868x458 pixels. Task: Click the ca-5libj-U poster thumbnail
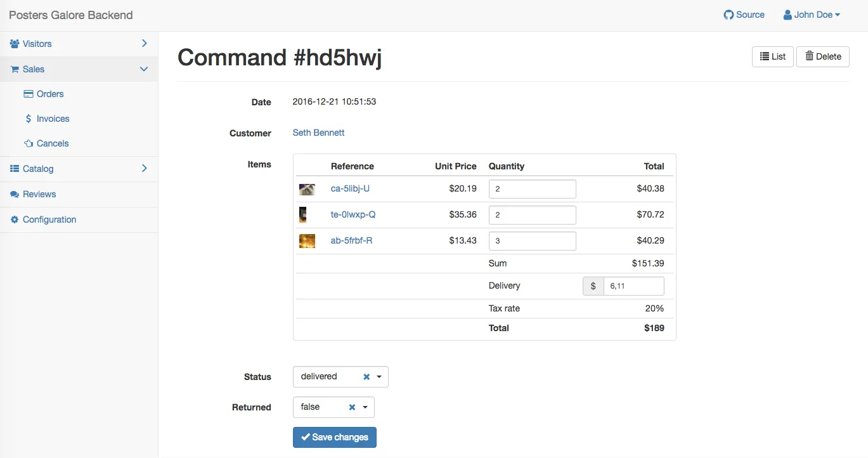(307, 189)
